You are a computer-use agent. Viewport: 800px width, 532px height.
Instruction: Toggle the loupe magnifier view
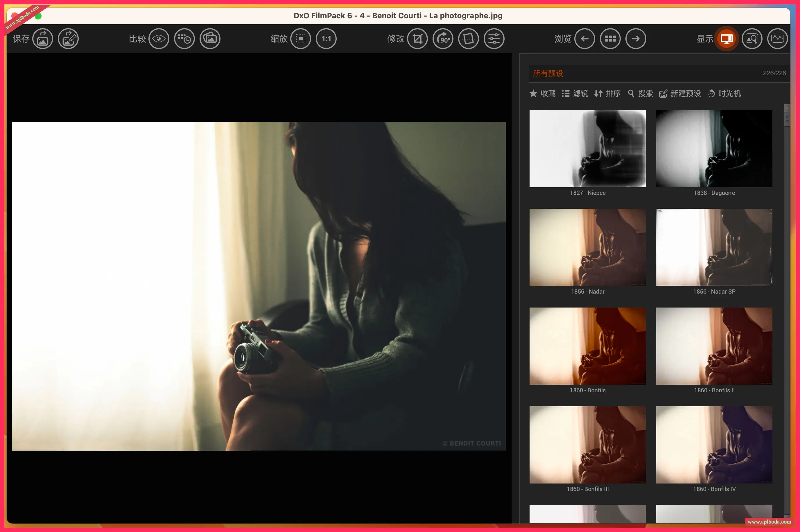click(x=752, y=39)
